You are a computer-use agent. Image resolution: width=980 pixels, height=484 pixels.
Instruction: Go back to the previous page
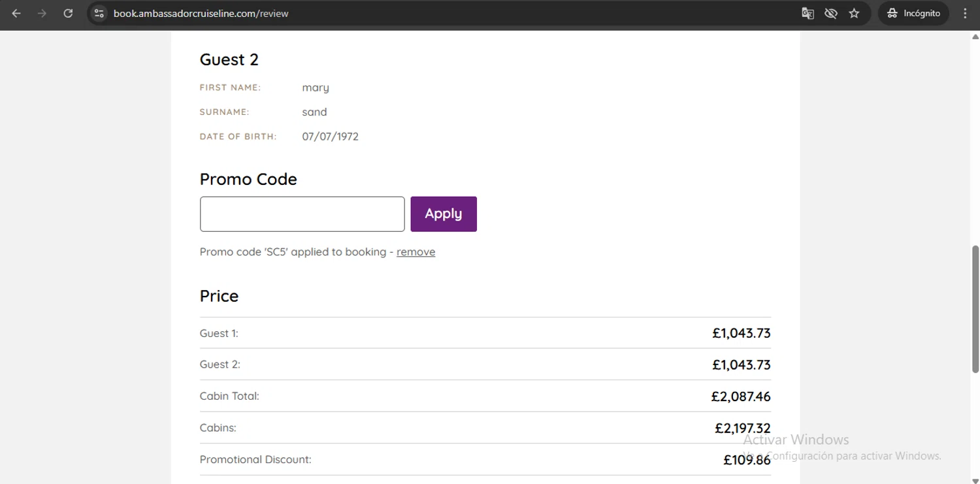[16, 13]
